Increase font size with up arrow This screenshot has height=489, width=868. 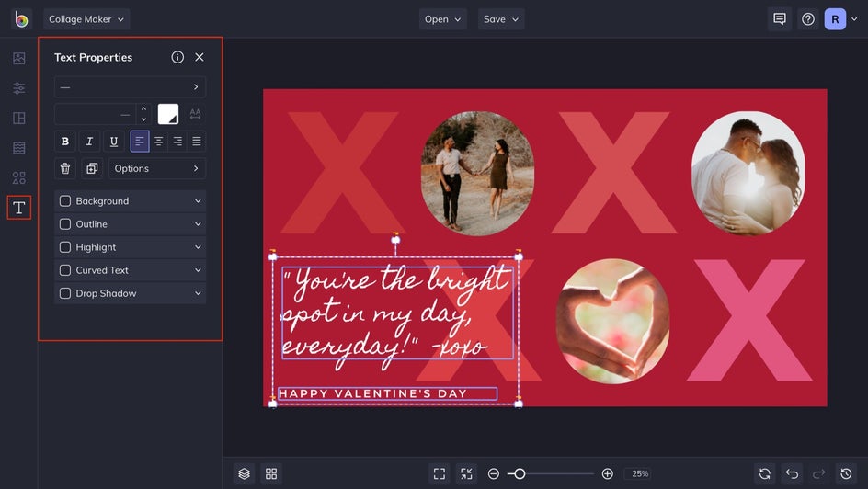click(x=144, y=109)
